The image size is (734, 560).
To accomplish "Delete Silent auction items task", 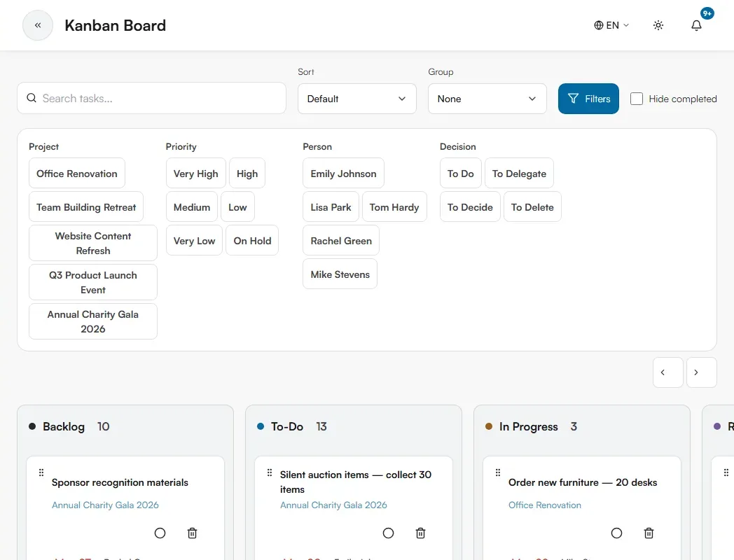I will [x=420, y=533].
